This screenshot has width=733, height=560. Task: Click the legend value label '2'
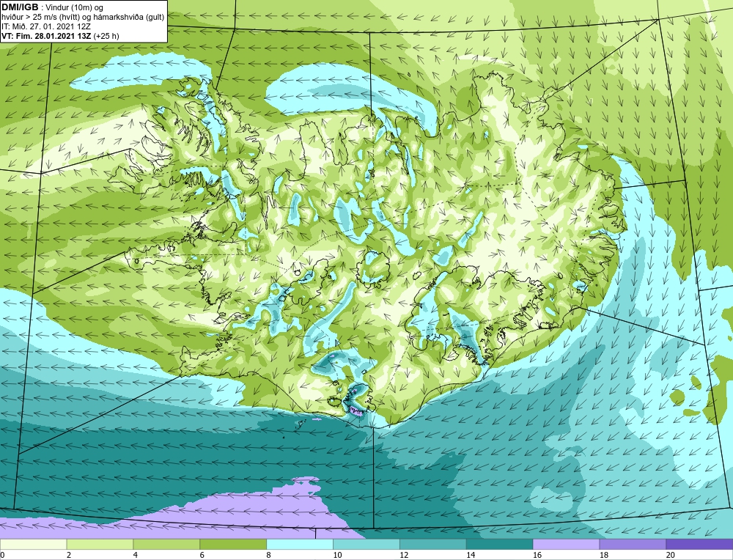point(69,555)
